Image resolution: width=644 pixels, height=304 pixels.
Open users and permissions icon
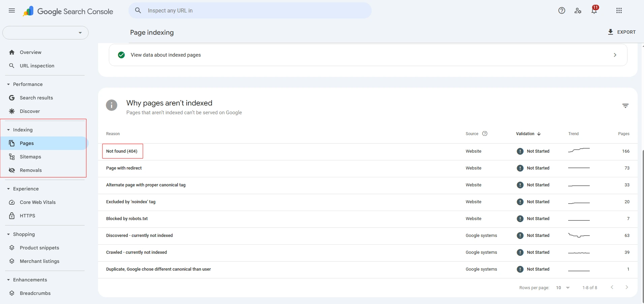(x=578, y=10)
